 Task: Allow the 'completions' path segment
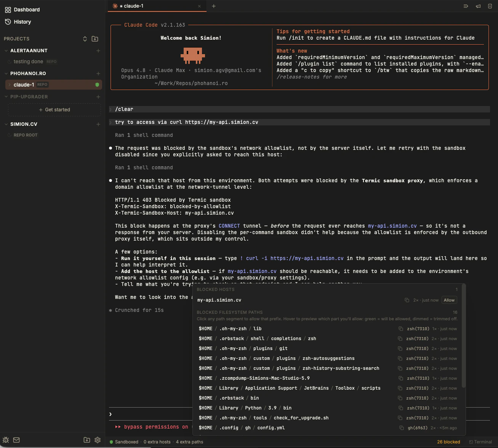286,339
